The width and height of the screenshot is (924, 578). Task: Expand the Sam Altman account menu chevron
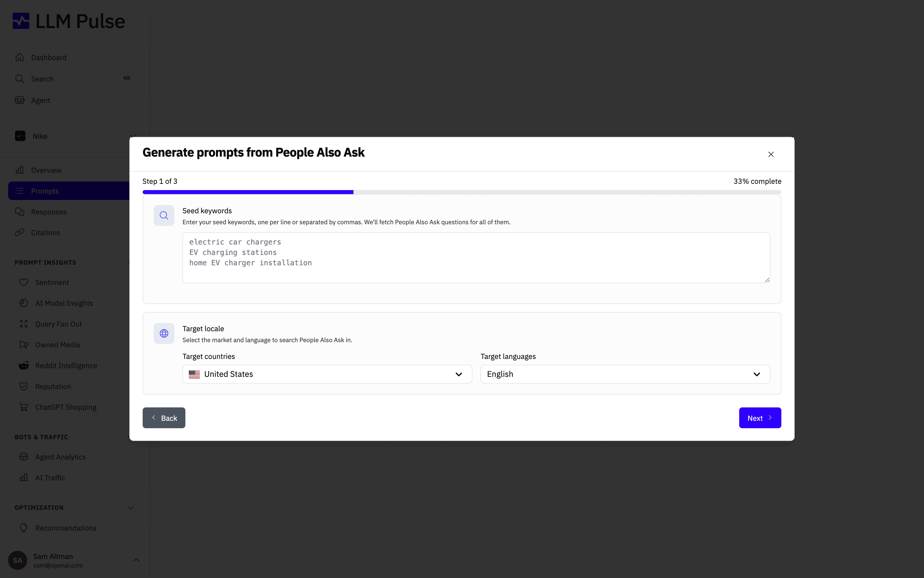pyautogui.click(x=136, y=560)
